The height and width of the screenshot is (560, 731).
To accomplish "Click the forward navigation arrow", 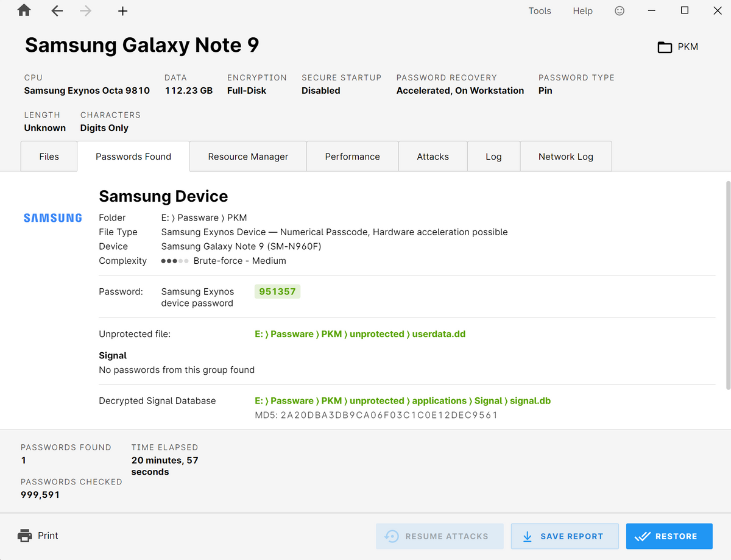I will (x=86, y=10).
